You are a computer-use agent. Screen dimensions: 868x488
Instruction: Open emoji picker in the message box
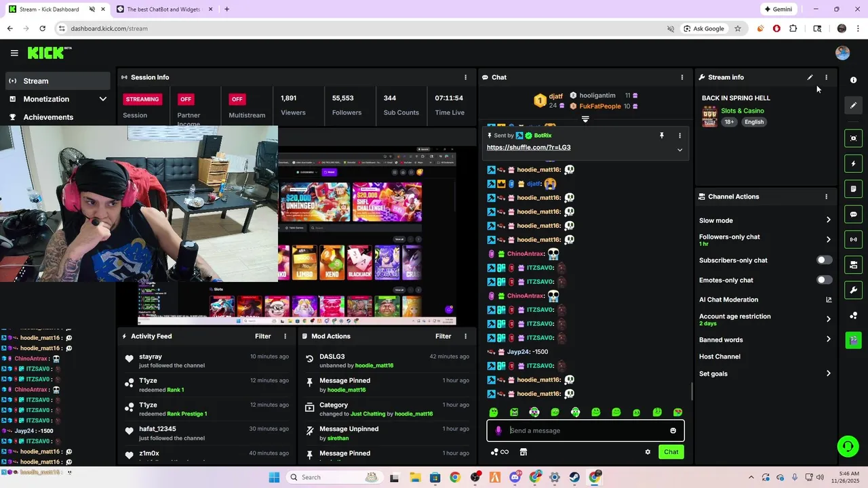pyautogui.click(x=673, y=430)
